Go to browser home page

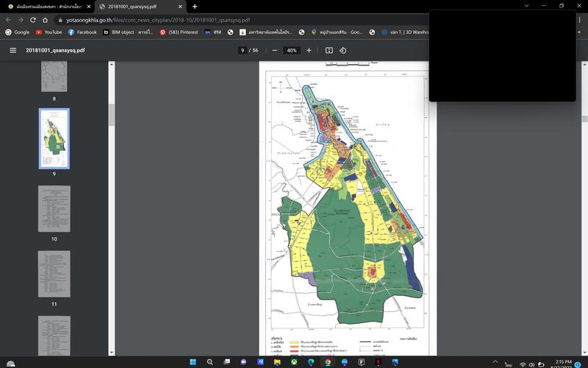click(46, 20)
